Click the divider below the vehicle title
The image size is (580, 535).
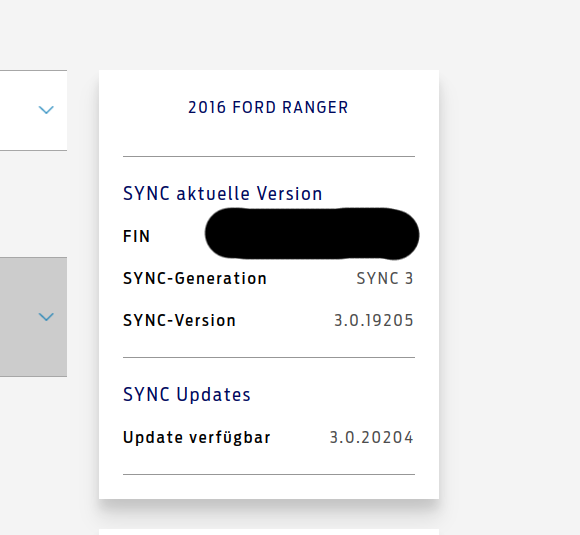point(269,157)
